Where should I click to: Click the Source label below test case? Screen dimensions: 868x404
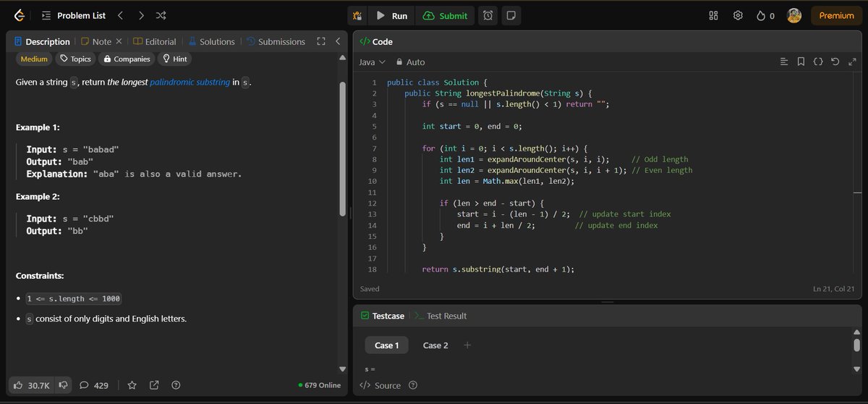[x=380, y=385]
